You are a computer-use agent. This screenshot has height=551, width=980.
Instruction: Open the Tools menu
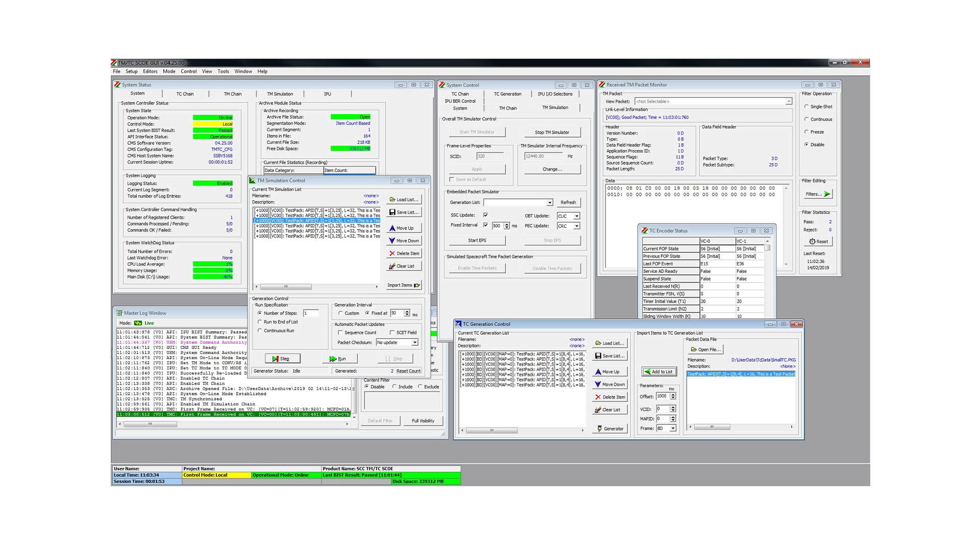223,71
